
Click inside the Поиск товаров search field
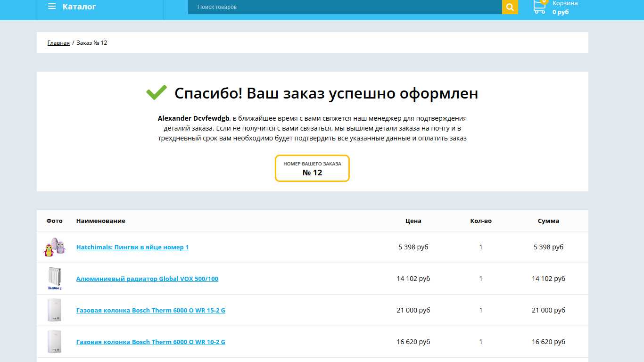(x=330, y=7)
